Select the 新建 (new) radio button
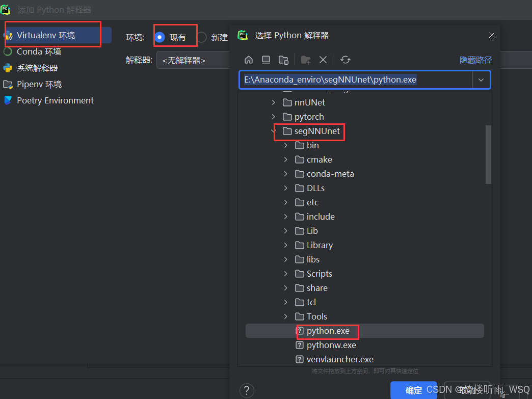The height and width of the screenshot is (399, 532). point(201,37)
